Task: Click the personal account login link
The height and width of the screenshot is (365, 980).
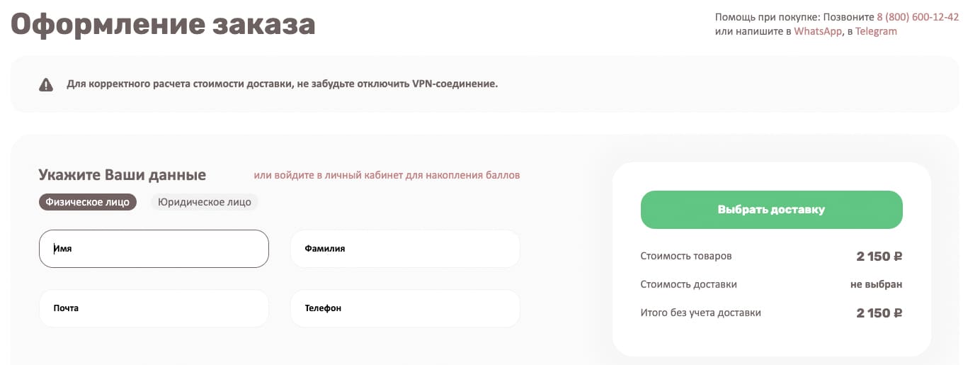Action: click(387, 175)
